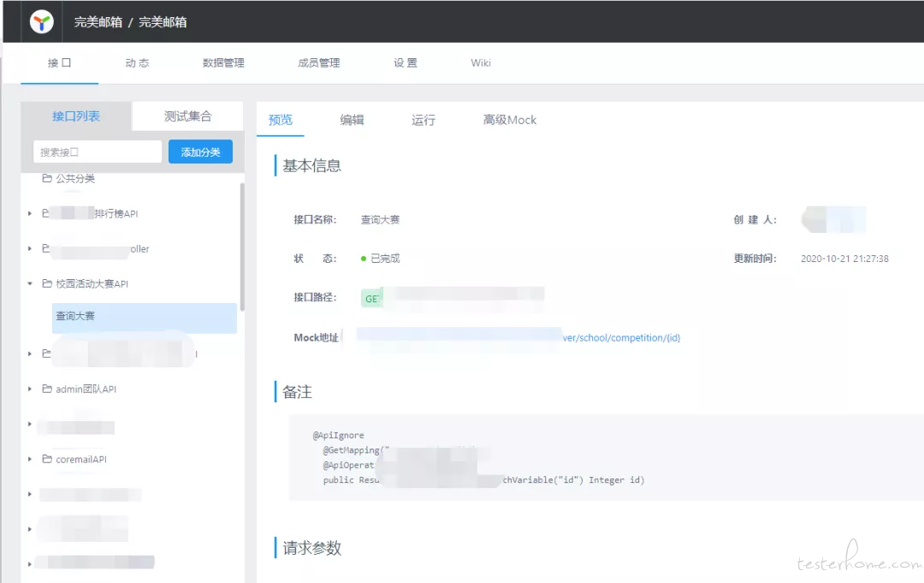The height and width of the screenshot is (583, 924).
Task: Click the green 已完成 status dot
Action: (x=364, y=259)
